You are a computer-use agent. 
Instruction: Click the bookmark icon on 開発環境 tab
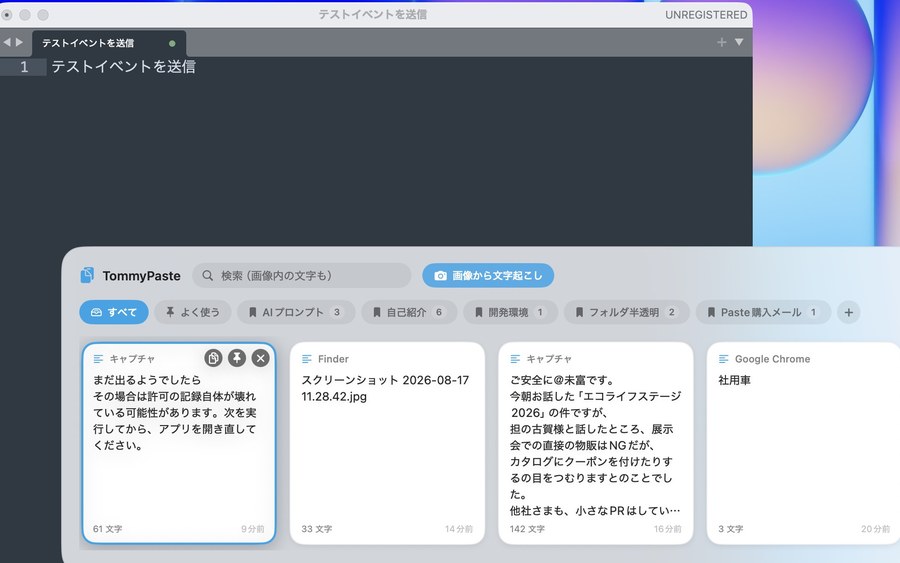(x=479, y=312)
